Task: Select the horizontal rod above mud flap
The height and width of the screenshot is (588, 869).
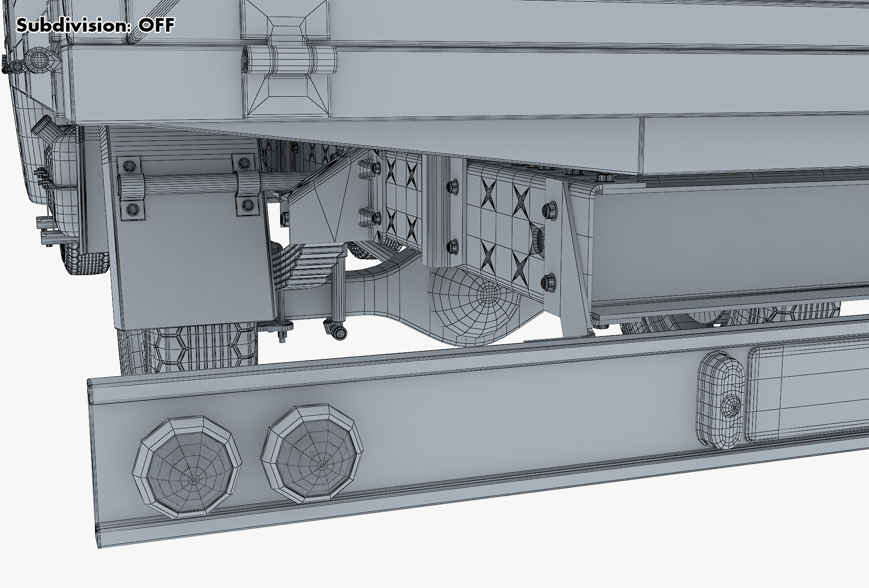Action: [x=190, y=185]
